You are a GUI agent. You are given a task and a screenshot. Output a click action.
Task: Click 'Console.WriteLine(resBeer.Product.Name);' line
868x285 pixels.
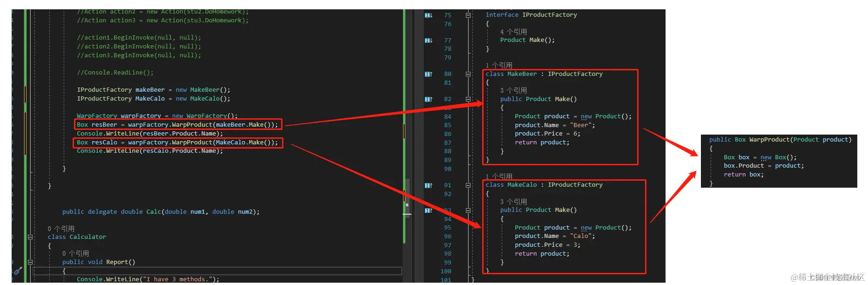150,134
